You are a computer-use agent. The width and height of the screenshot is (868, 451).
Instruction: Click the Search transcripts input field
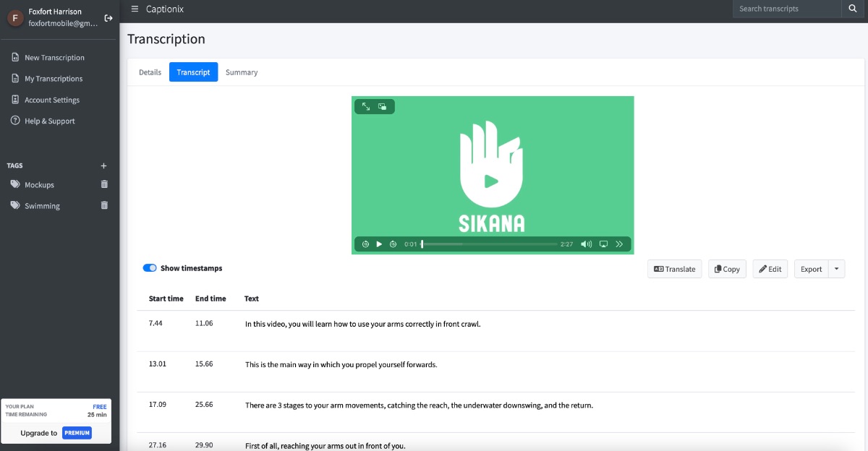click(x=787, y=9)
